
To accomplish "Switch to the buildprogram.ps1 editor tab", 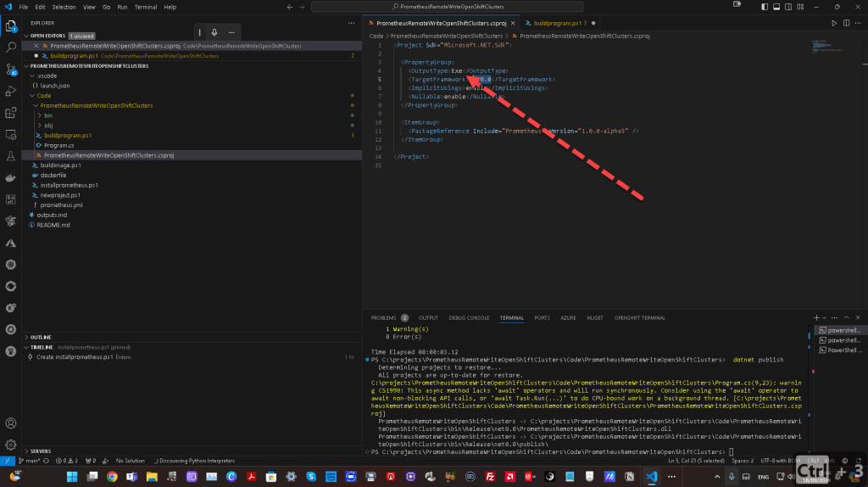I will pos(558,23).
